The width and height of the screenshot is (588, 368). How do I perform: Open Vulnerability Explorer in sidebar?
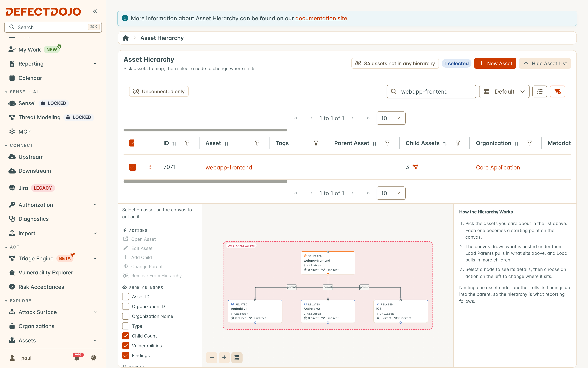coord(46,273)
